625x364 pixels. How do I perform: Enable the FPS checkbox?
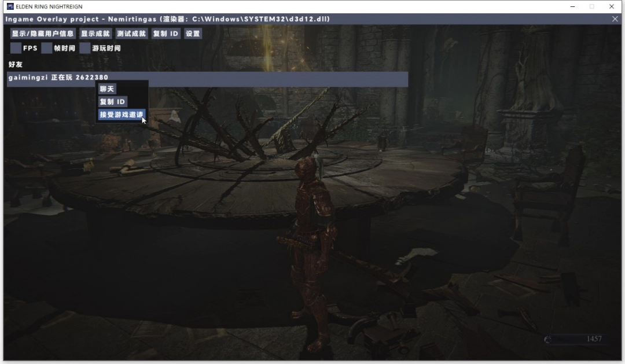point(16,48)
